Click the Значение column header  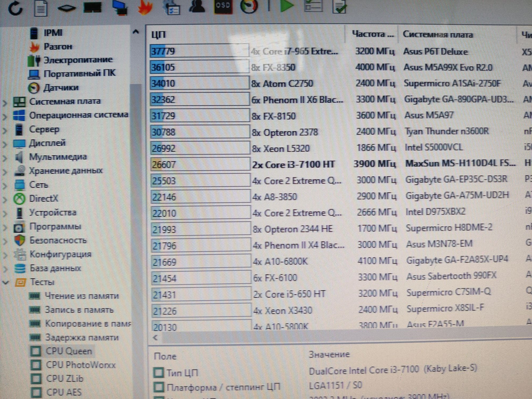(329, 354)
